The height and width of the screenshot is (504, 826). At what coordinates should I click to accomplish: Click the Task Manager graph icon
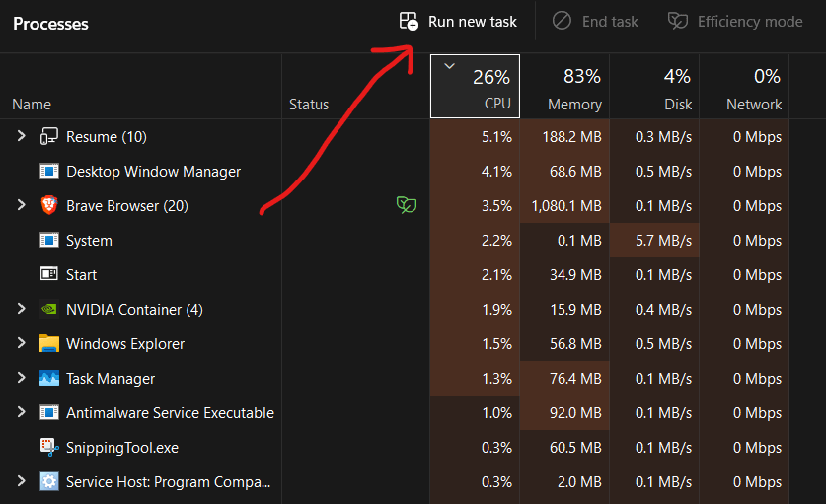[49, 378]
